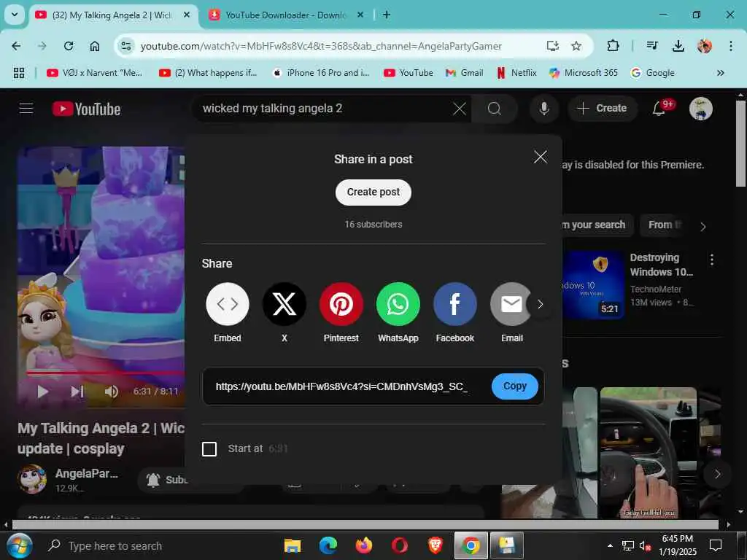Open a new browser tab
The width and height of the screenshot is (747, 560).
pyautogui.click(x=387, y=15)
